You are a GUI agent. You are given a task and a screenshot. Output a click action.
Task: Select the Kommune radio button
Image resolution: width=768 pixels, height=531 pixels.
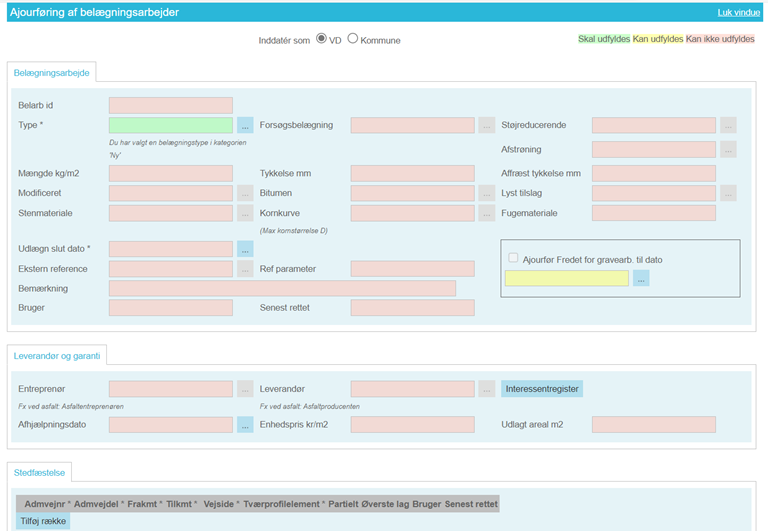(x=353, y=39)
